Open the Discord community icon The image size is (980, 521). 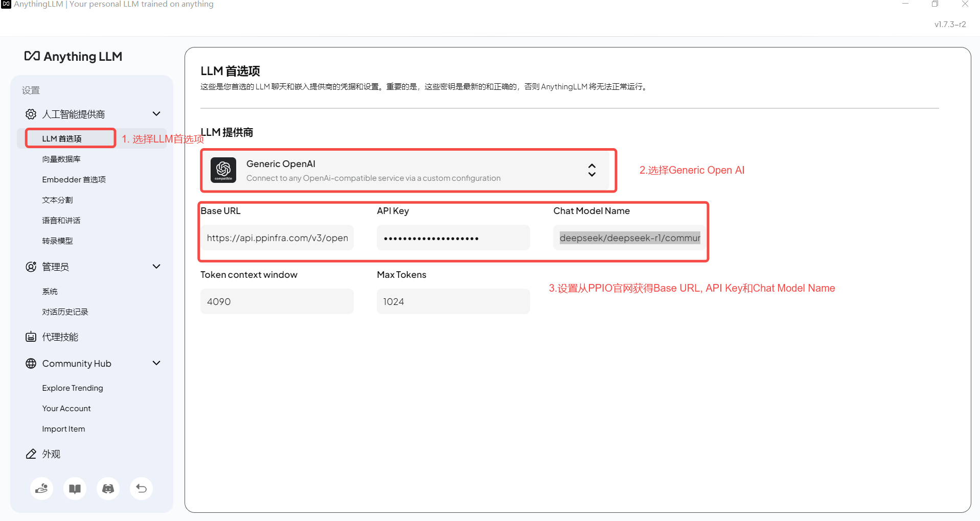[x=108, y=489]
